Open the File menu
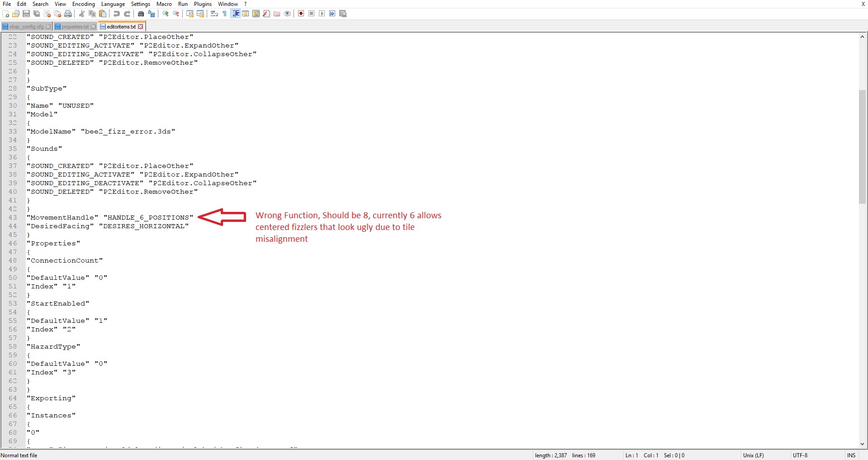The height and width of the screenshot is (460, 868). [x=7, y=4]
